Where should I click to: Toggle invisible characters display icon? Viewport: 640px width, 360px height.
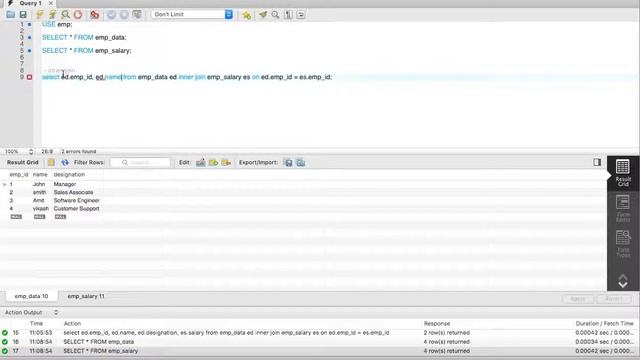(x=288, y=15)
